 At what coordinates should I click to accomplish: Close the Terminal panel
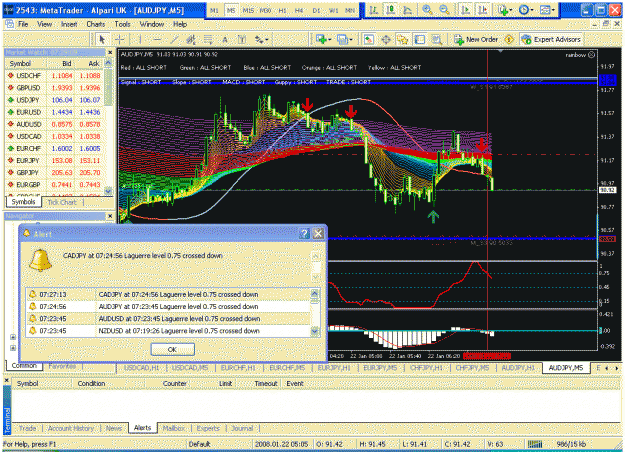(7, 381)
